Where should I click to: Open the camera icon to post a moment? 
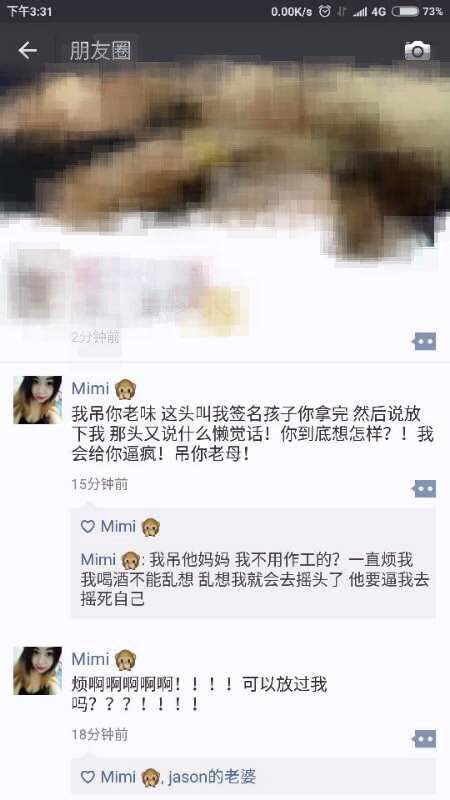point(417,51)
